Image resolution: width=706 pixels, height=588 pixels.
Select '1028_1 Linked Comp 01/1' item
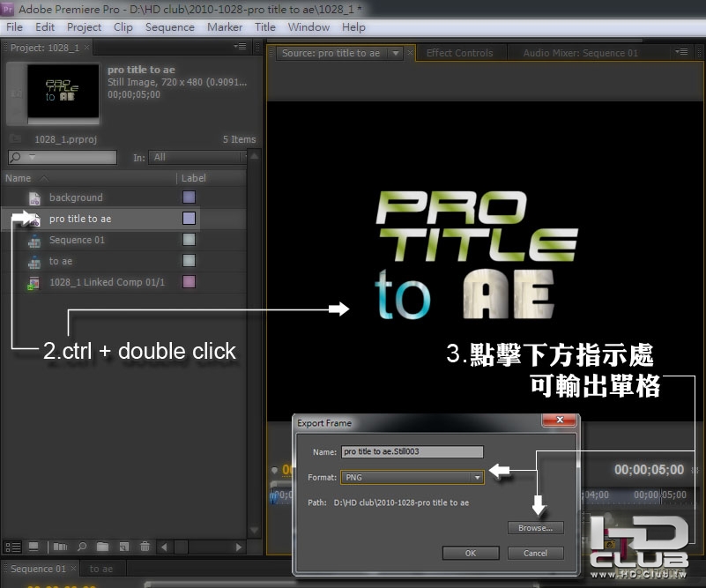tap(108, 282)
